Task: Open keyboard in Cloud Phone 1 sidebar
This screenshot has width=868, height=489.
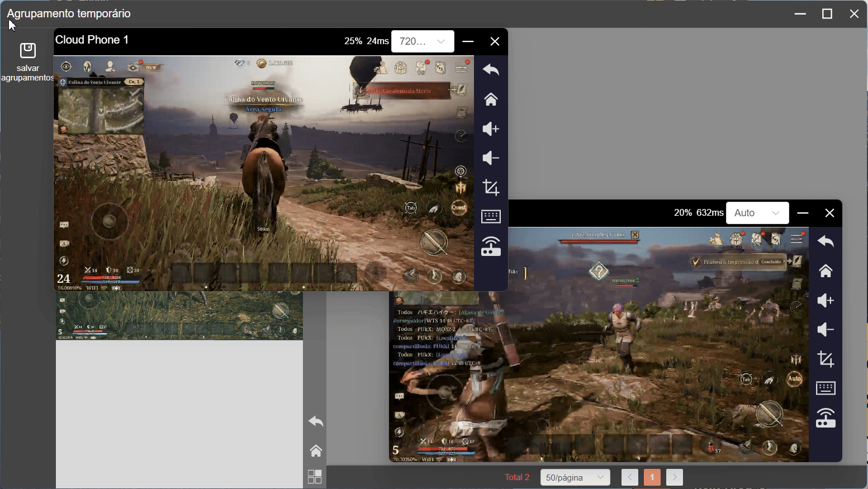Action: [x=491, y=216]
